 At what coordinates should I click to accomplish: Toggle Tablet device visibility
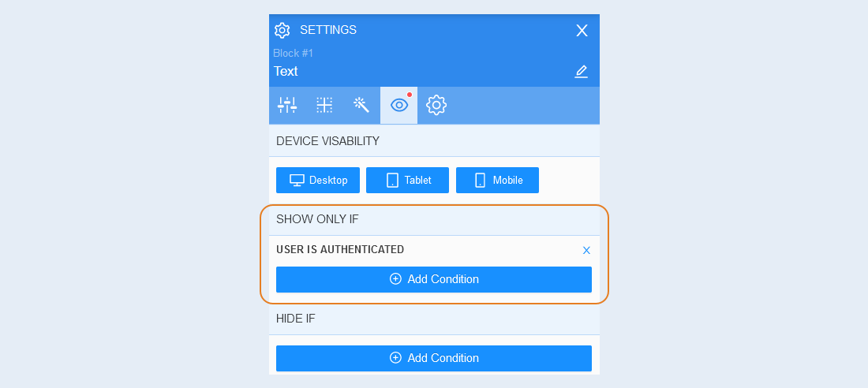click(407, 180)
